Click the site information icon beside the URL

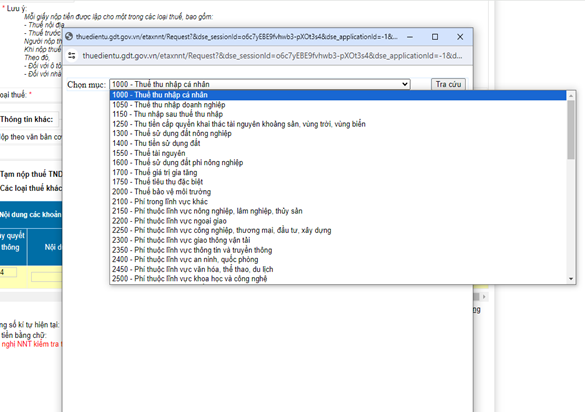pyautogui.click(x=72, y=56)
